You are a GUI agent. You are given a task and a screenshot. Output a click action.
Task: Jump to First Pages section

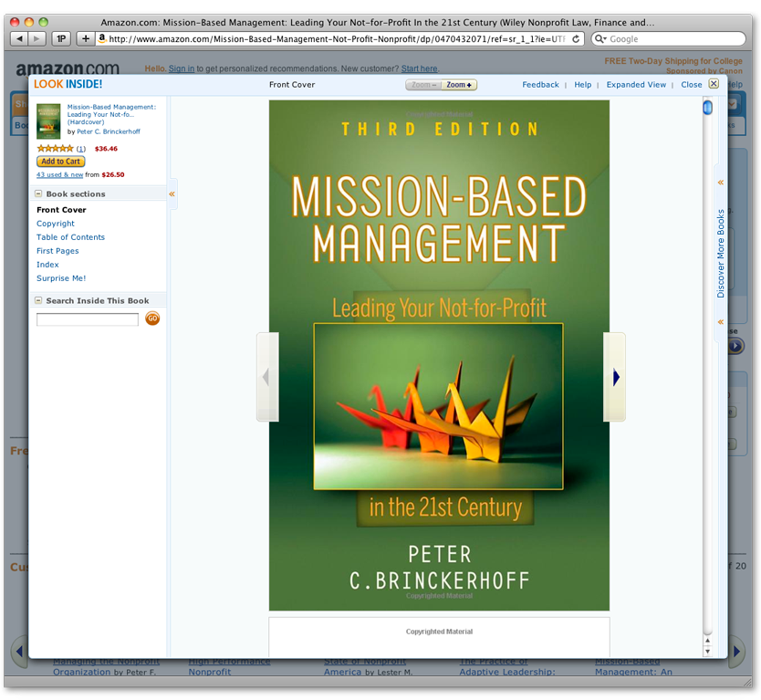click(57, 250)
